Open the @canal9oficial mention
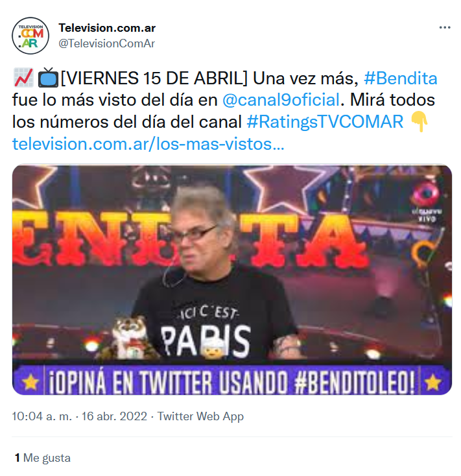The width and height of the screenshot is (461, 476). pyautogui.click(x=281, y=100)
